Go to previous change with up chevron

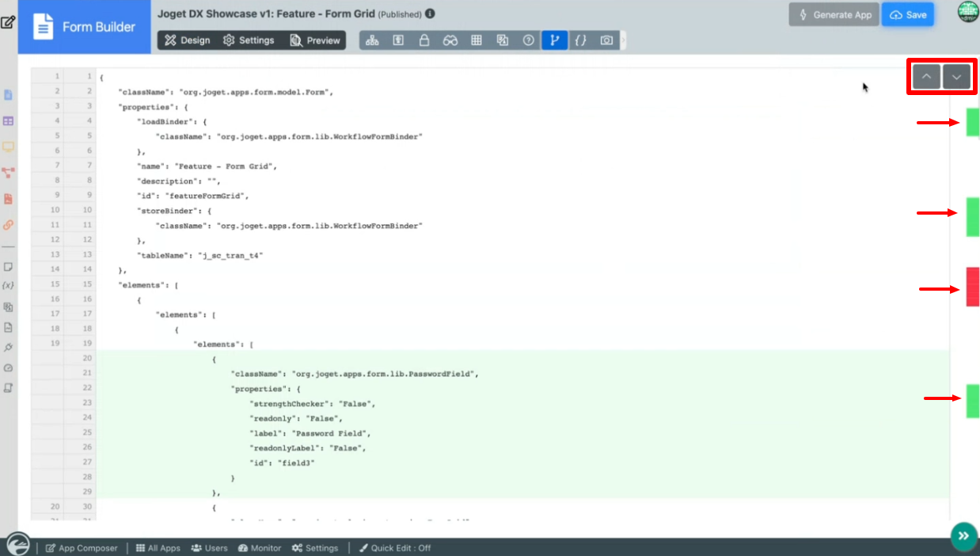pyautogui.click(x=926, y=77)
